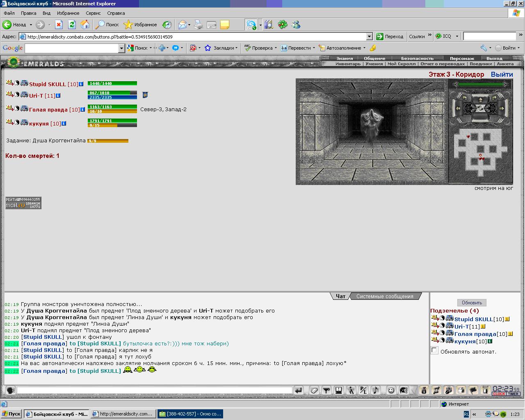Toggle the CLOCK mode under the game clock
This screenshot has width=525, height=420.
[x=499, y=394]
